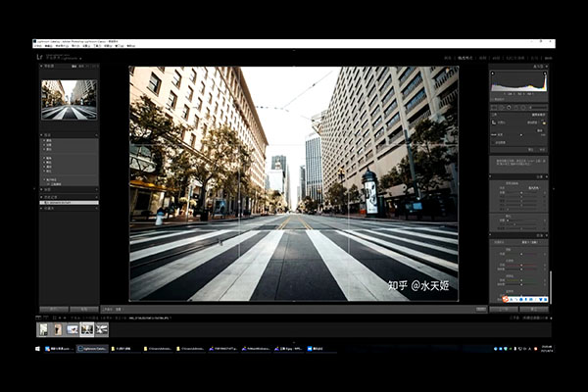Toggle the filmstrip filter switch

click(x=551, y=318)
